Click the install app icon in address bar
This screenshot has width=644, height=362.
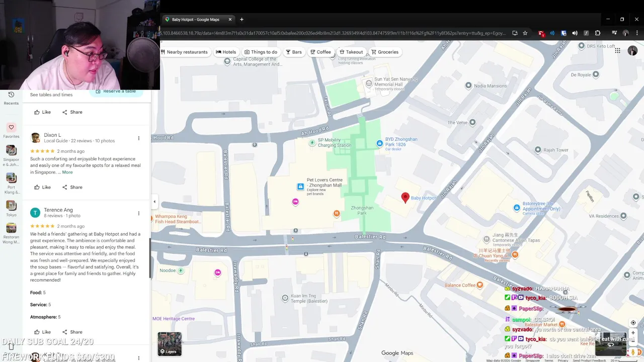515,33
